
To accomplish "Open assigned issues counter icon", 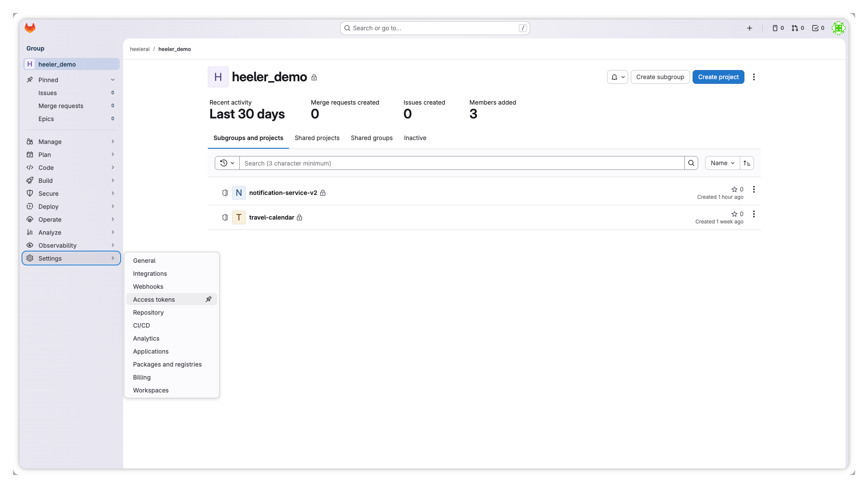I will 778,28.
